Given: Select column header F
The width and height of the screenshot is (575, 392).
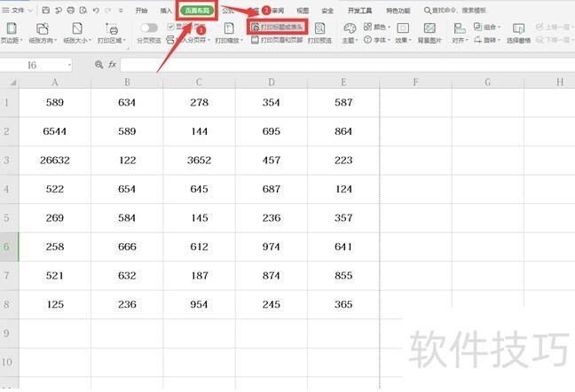Looking at the screenshot, I should coord(415,82).
